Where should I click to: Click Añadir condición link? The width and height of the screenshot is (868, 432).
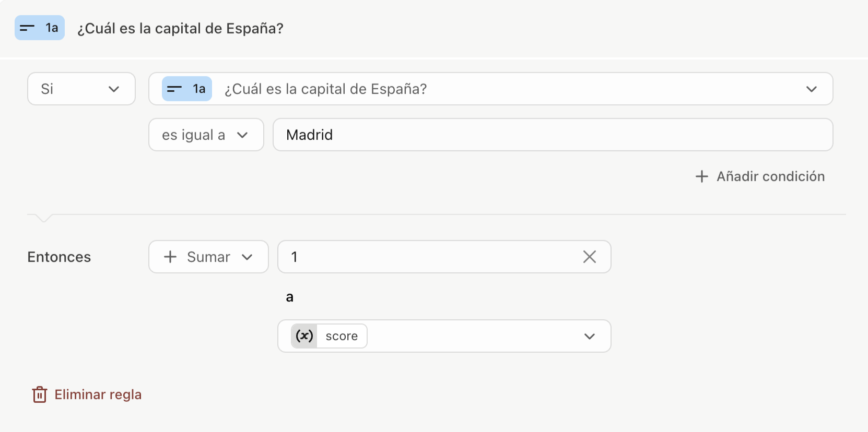point(760,176)
